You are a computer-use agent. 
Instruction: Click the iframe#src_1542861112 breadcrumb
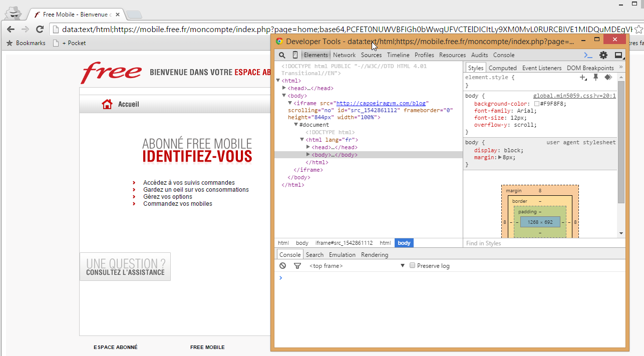(x=344, y=243)
